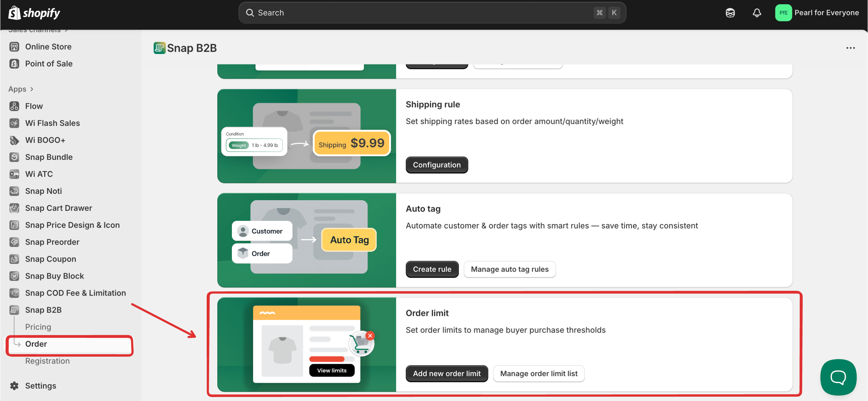Viewport: 868px width, 401px height.
Task: Open the three-dot more actions menu
Action: tap(850, 48)
